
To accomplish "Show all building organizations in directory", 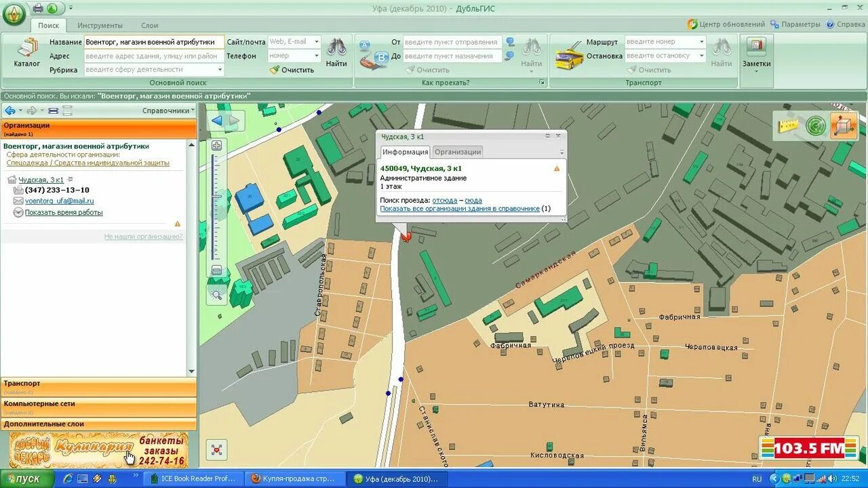I will tap(460, 209).
